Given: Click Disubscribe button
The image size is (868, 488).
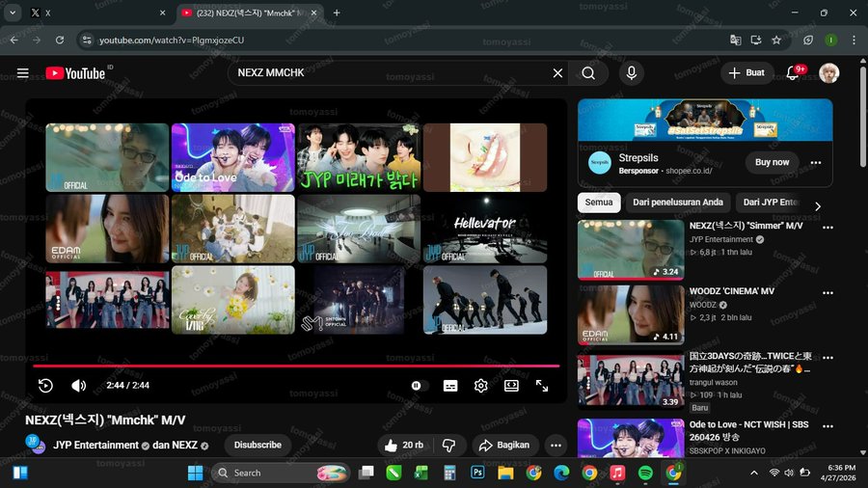Looking at the screenshot, I should click(x=258, y=445).
